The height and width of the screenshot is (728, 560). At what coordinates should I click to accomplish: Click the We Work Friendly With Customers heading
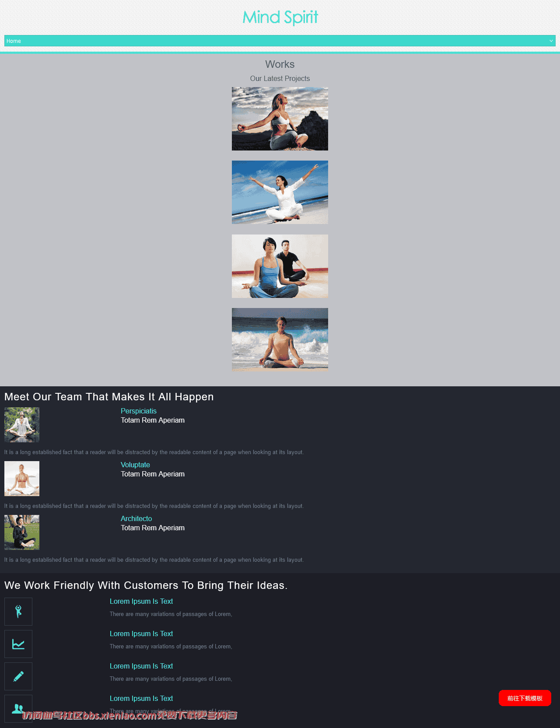click(x=146, y=585)
